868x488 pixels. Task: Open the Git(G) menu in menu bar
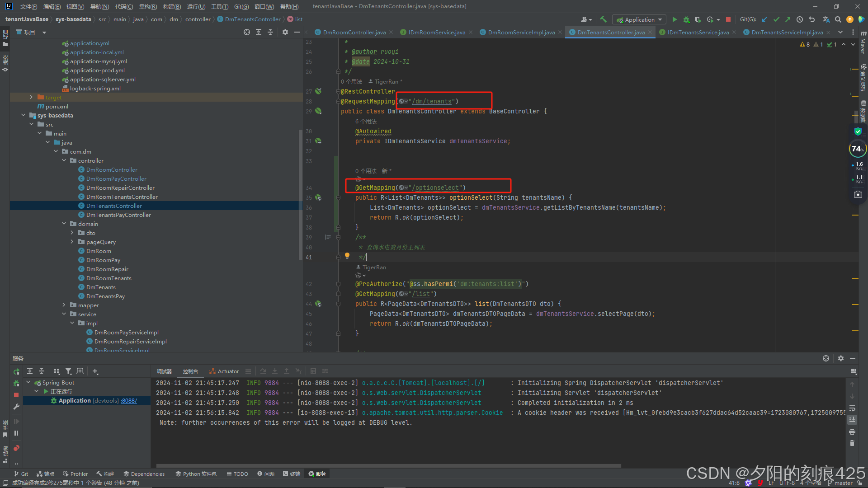click(241, 6)
